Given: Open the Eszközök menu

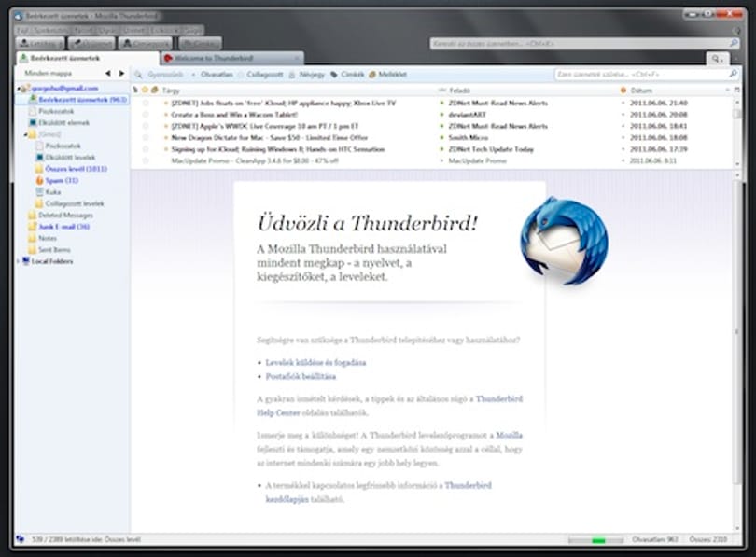Looking at the screenshot, I should [164, 30].
